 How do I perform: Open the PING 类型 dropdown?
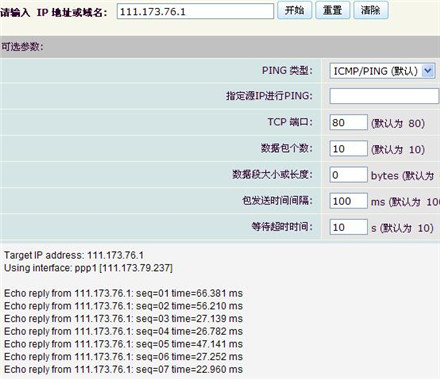click(382, 71)
